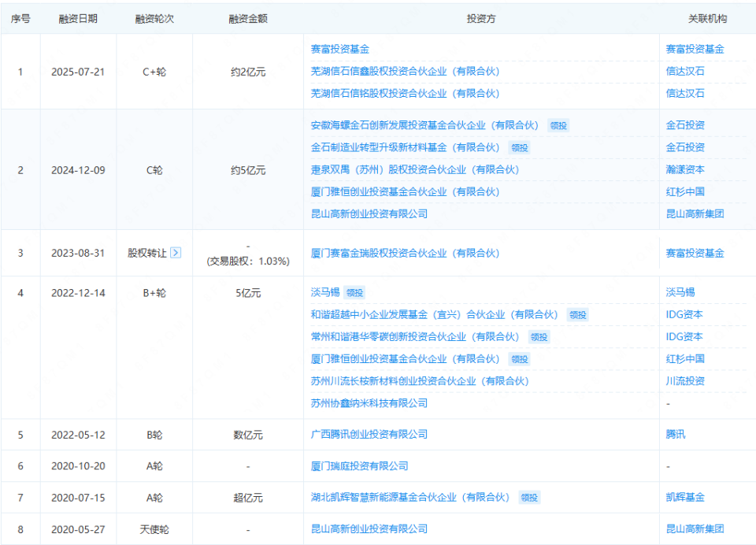Select the date 2022-05-12

pyautogui.click(x=78, y=435)
